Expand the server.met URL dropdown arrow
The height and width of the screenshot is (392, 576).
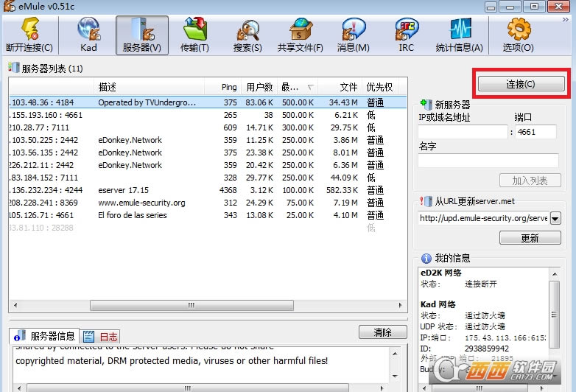(x=555, y=218)
